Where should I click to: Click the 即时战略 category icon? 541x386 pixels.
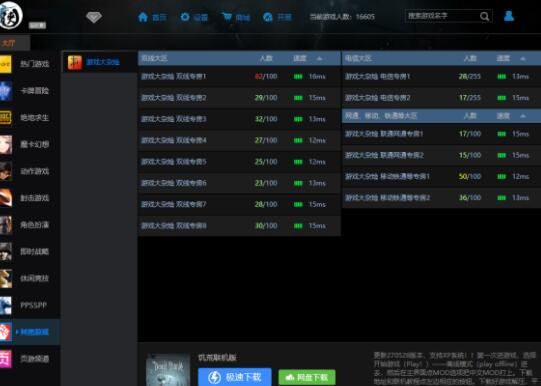tap(6, 251)
